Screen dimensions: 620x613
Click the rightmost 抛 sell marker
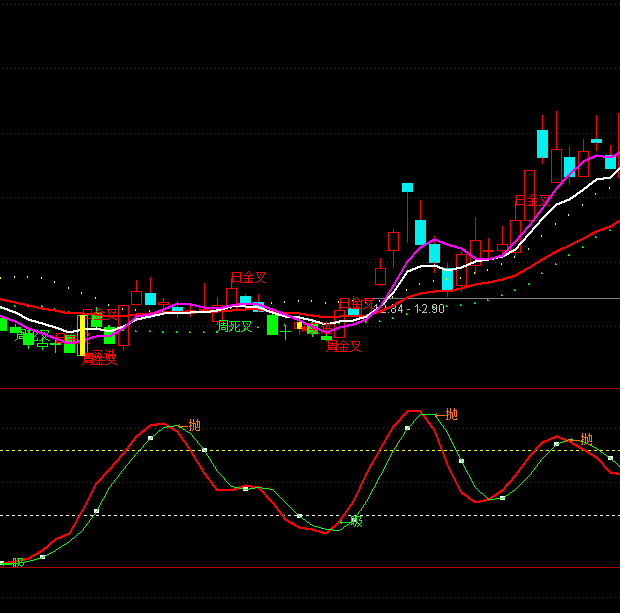[x=586, y=439]
